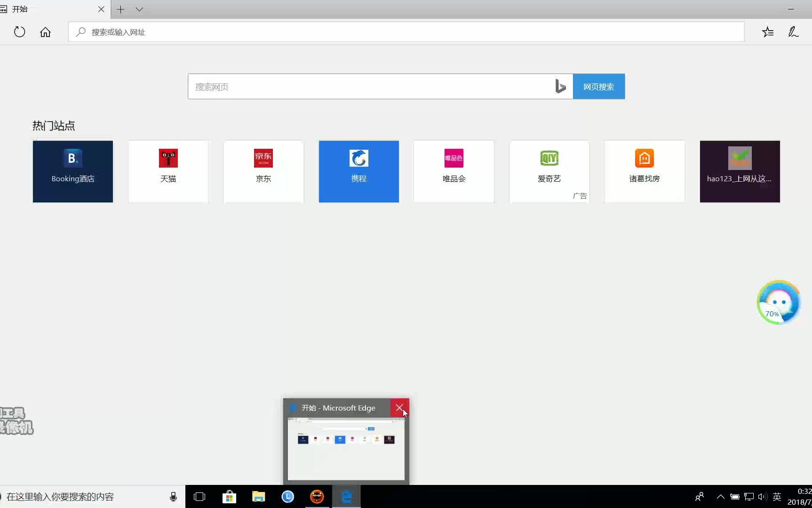Open the 京东 tile

coord(263,171)
